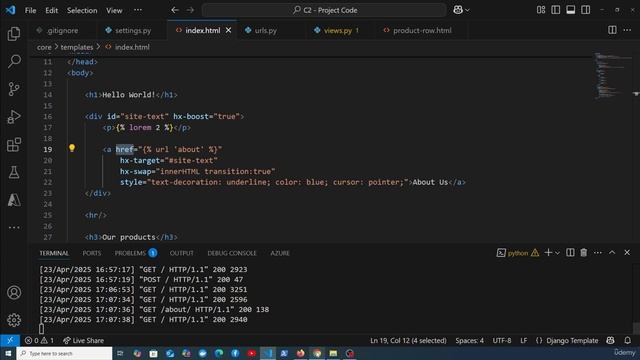Switch to the OUTPUT panel tab

(x=182, y=253)
